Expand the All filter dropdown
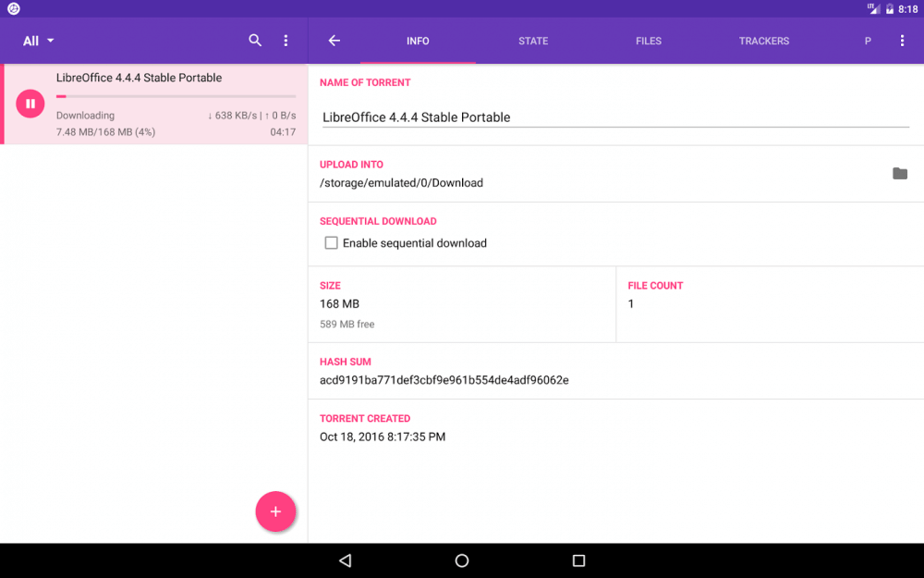The image size is (924, 578). (x=39, y=41)
